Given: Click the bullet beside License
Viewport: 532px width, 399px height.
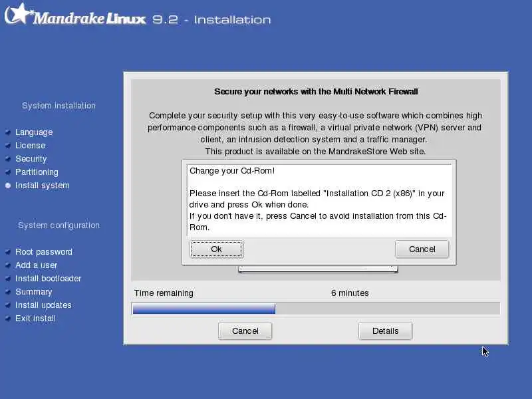Looking at the screenshot, I should coord(8,146).
